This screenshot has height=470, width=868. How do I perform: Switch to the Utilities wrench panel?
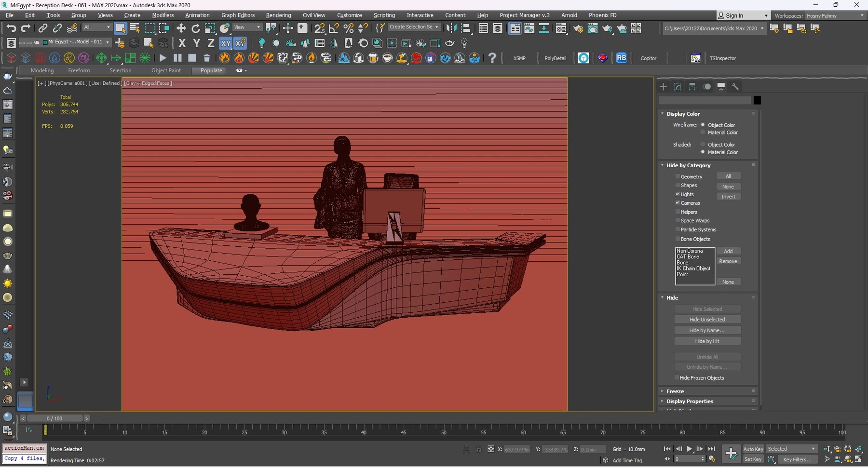736,87
